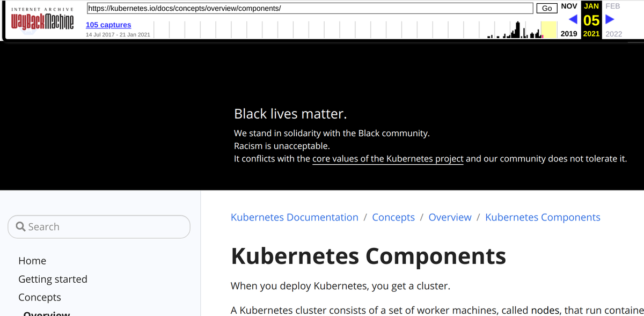Image resolution: width=644 pixels, height=316 pixels.
Task: Click the Black lives matter heading
Action: coord(290,114)
